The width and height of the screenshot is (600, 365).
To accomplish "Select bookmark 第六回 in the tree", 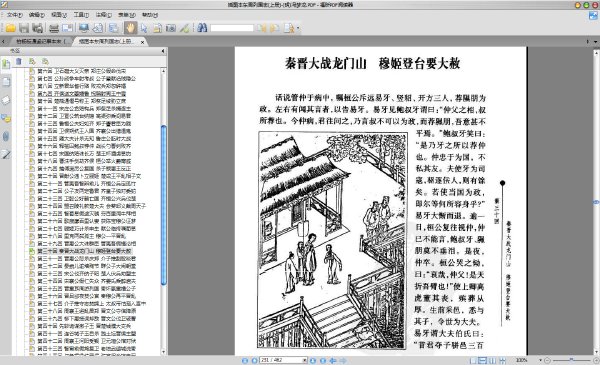I will tap(82, 71).
